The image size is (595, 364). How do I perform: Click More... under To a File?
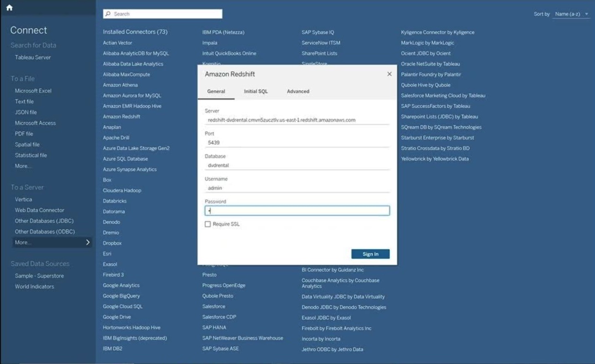point(23,166)
